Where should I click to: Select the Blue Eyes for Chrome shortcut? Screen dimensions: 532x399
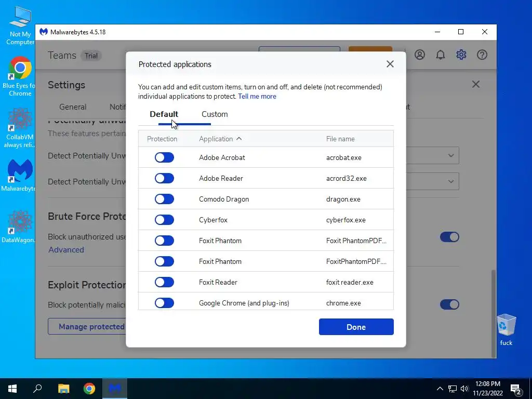(20, 76)
